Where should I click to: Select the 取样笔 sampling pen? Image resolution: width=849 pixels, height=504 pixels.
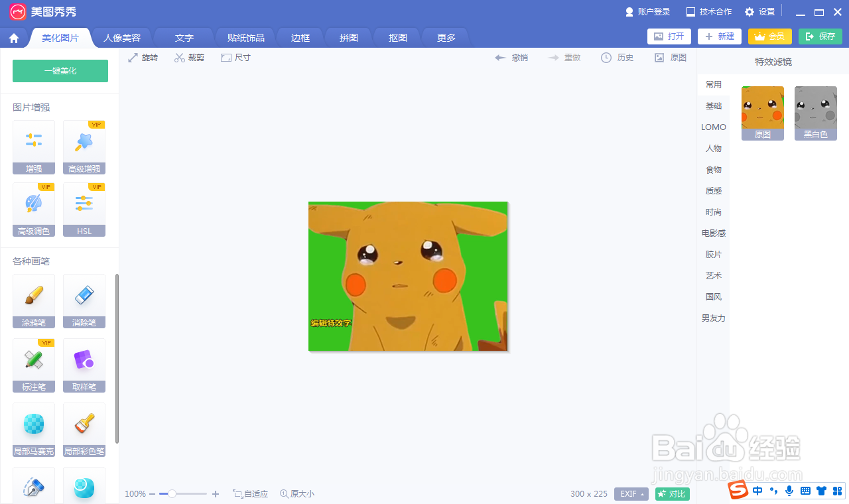pyautogui.click(x=84, y=365)
